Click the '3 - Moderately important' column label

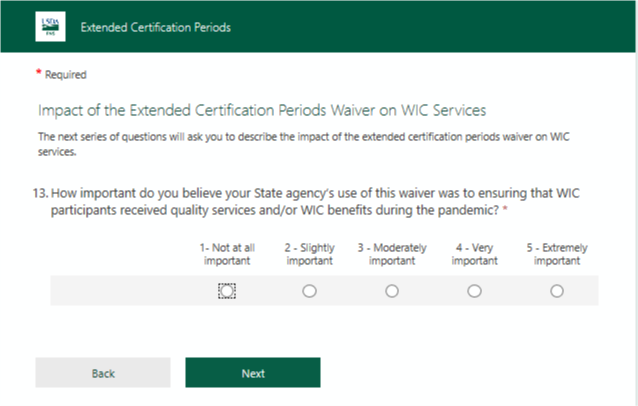point(392,254)
